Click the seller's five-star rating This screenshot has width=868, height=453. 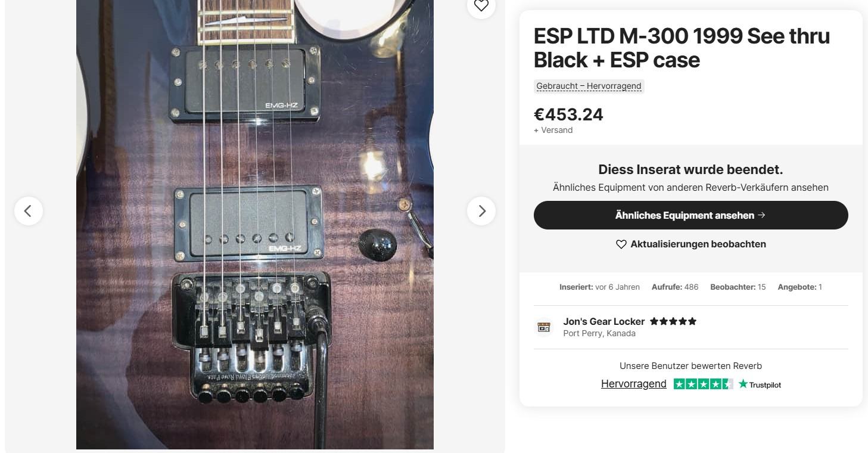coord(673,321)
